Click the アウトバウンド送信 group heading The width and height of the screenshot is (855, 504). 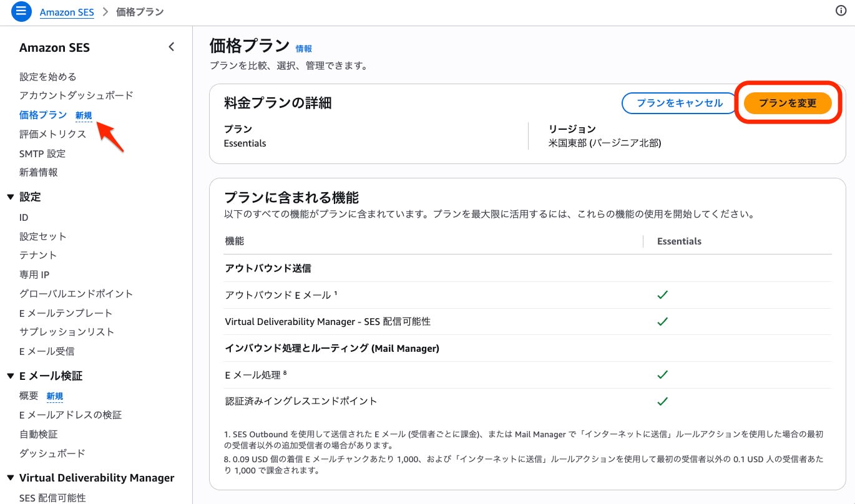[268, 268]
